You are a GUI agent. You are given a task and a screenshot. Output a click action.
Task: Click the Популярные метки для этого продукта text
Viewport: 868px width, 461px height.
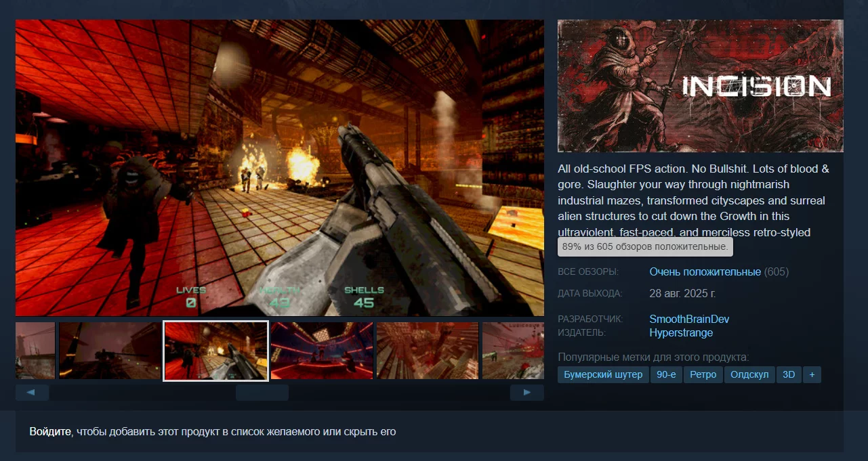pyautogui.click(x=653, y=357)
